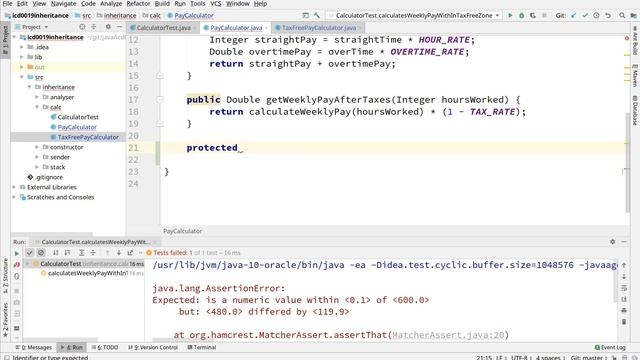Viewport: 640px width, 360px height.
Task: Expand all test results
Action: tap(82, 253)
